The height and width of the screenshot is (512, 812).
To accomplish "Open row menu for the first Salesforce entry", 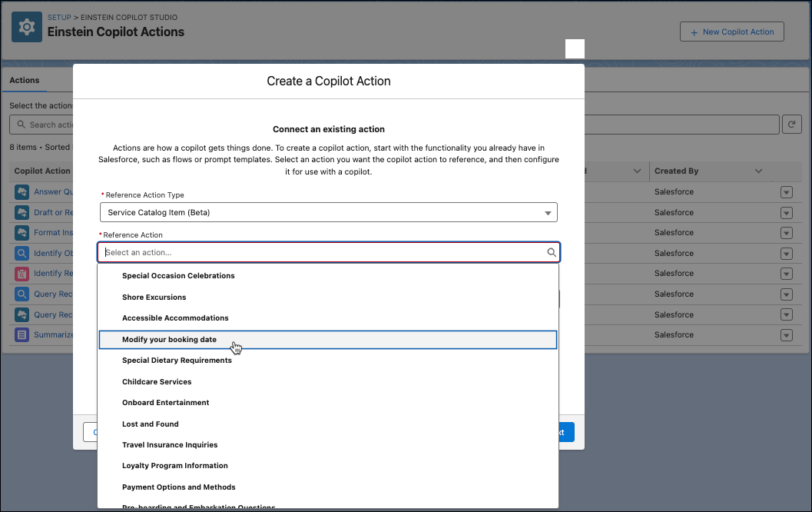I will [786, 192].
